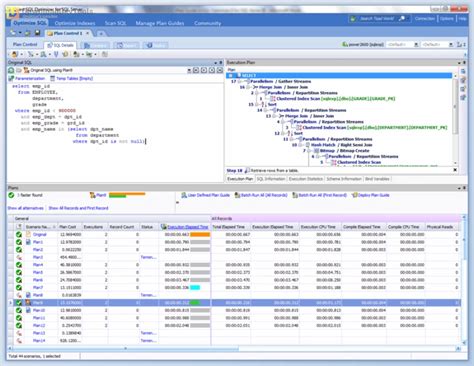Sort by Execution Elapsed Time column header
Viewport: 474px width, 366px height.
(185, 227)
